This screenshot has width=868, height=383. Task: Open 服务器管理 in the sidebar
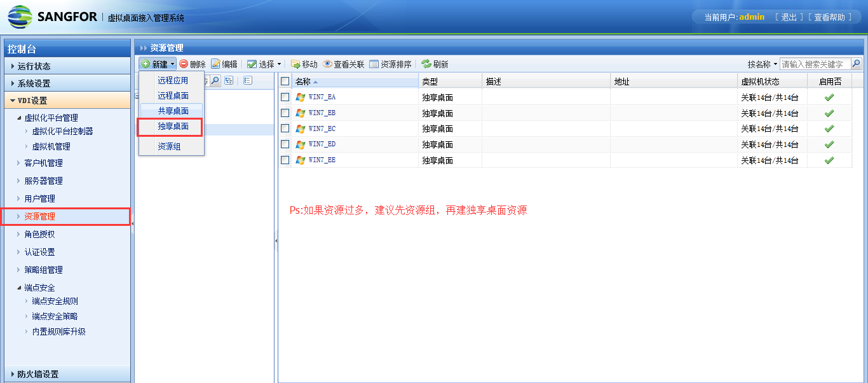(43, 181)
